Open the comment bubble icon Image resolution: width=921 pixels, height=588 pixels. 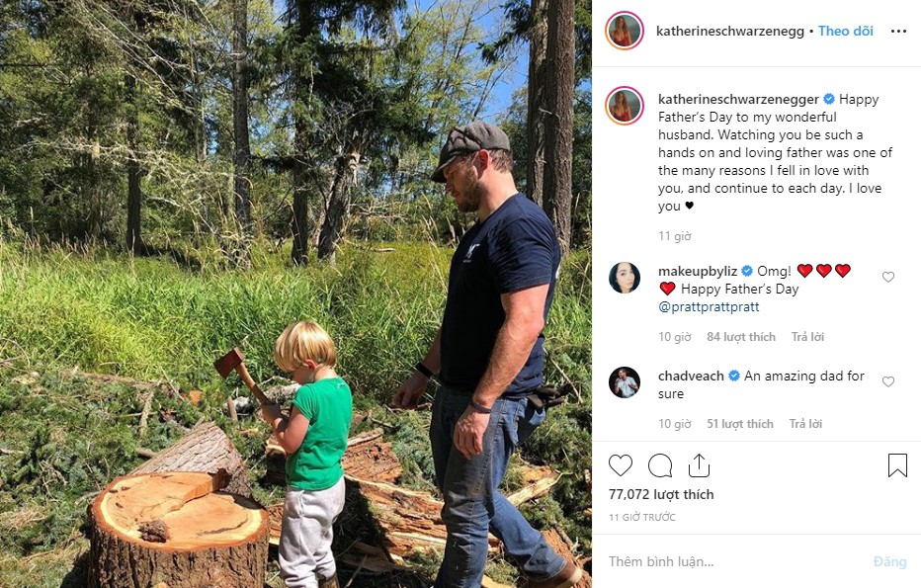point(660,465)
